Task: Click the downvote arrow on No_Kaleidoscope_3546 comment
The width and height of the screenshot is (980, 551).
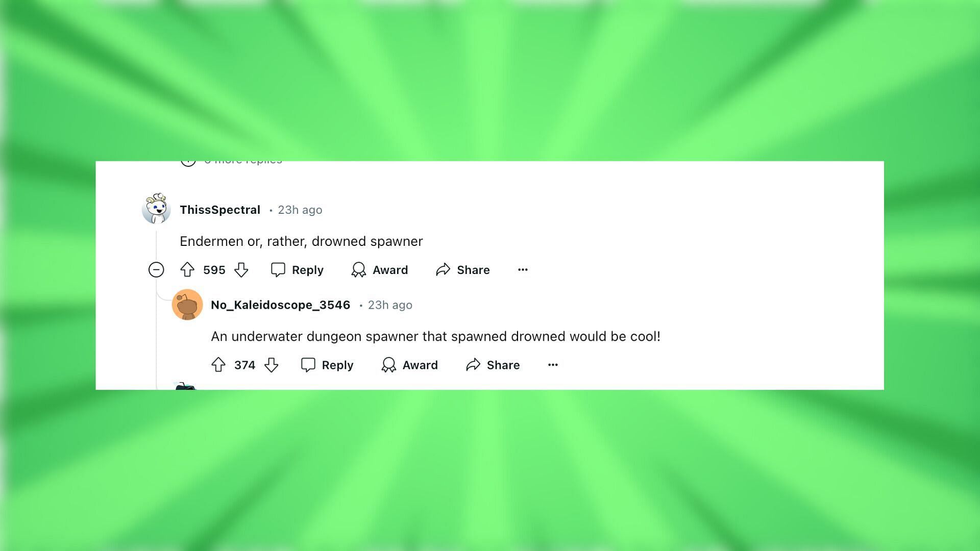Action: pos(270,365)
